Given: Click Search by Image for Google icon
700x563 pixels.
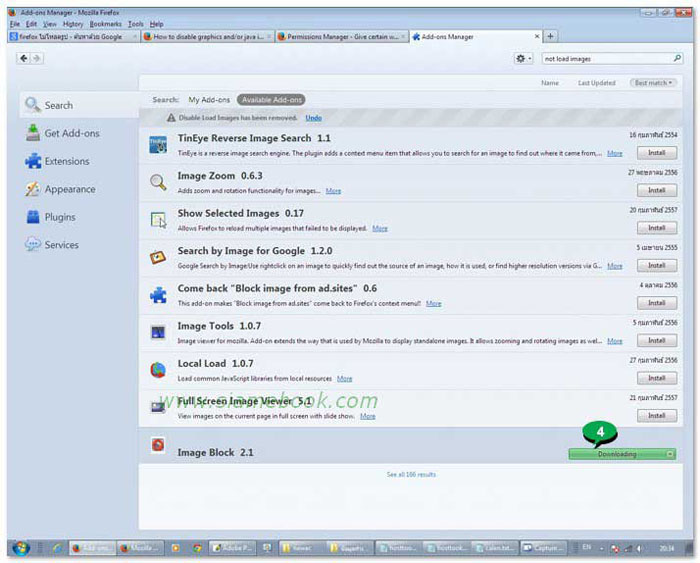Looking at the screenshot, I should (158, 258).
